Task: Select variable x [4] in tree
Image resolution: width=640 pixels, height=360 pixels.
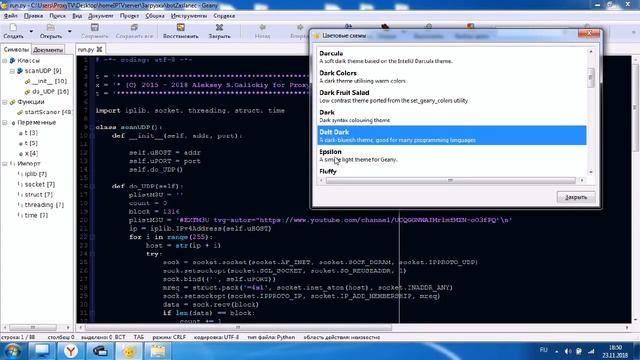Action: [x=31, y=153]
